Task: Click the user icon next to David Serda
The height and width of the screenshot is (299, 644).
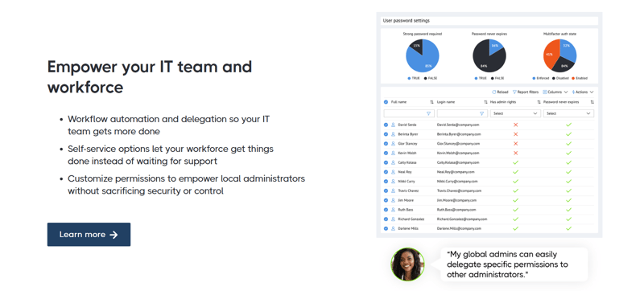Action: [393, 125]
